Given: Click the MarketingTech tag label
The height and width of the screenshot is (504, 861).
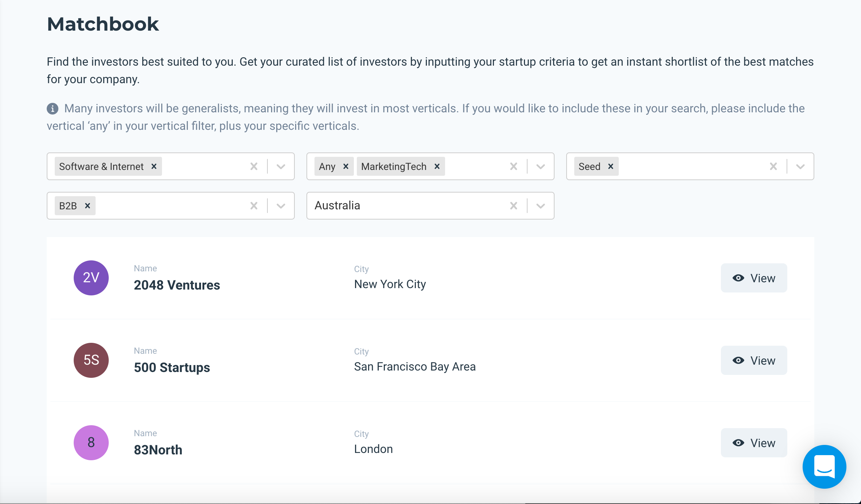Looking at the screenshot, I should (x=394, y=167).
